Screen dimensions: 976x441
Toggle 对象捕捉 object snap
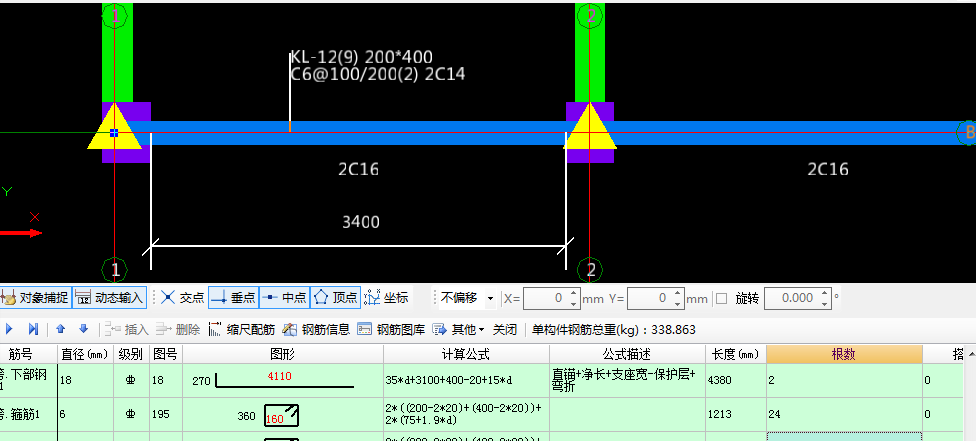point(35,298)
